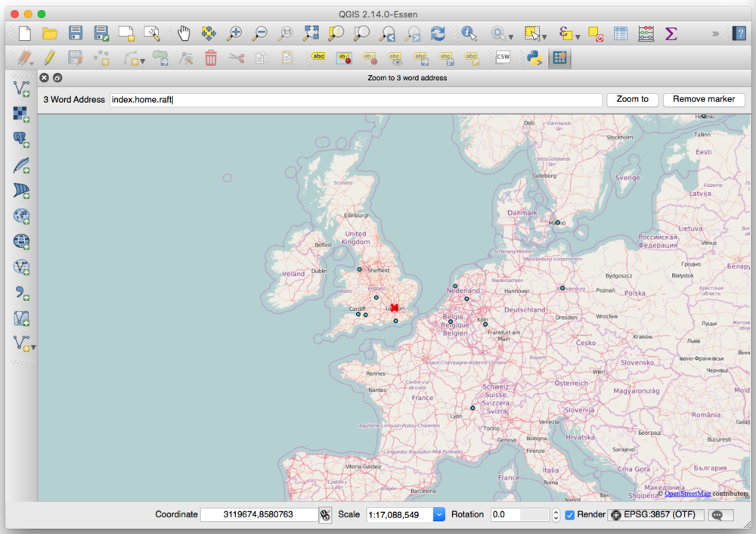
Task: Click the Add PostGIS Layer elephant icon
Action: point(22,139)
